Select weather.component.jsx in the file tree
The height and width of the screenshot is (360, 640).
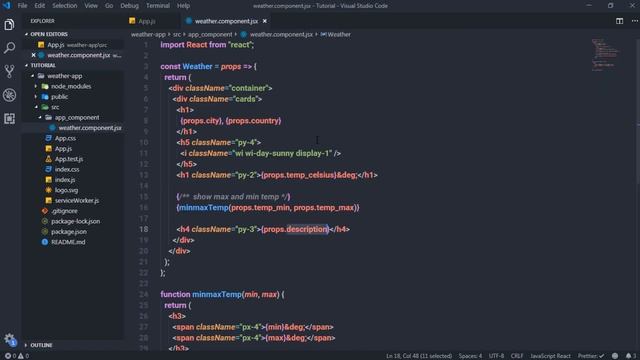click(x=73, y=128)
